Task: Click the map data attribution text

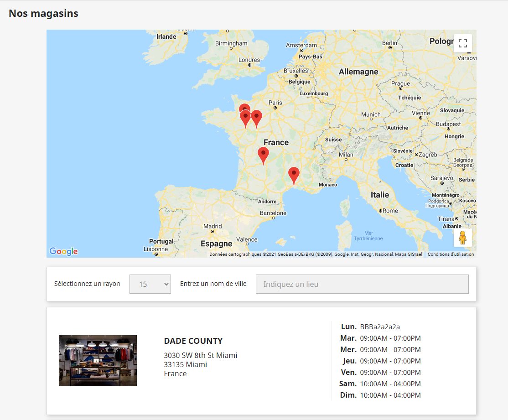Action: pyautogui.click(x=316, y=254)
